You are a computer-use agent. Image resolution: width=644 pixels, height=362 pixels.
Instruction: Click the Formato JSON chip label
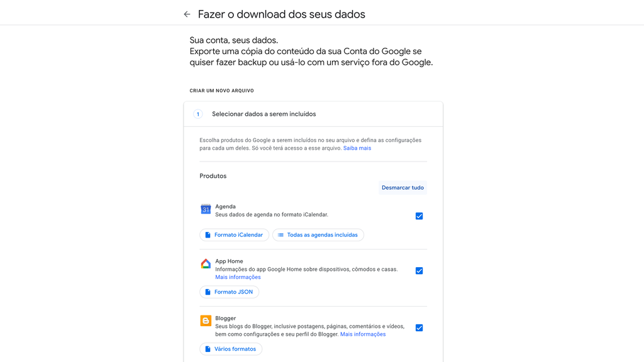[x=233, y=292]
